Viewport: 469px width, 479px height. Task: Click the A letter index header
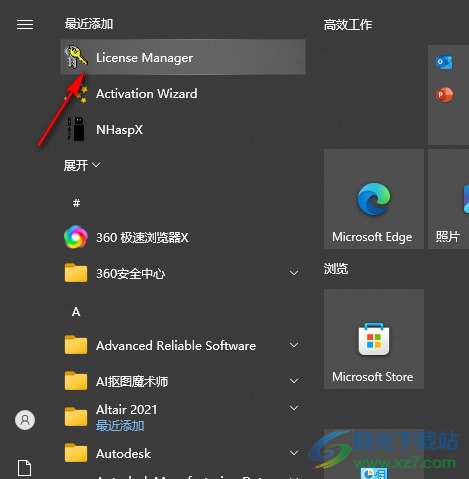[x=76, y=312]
